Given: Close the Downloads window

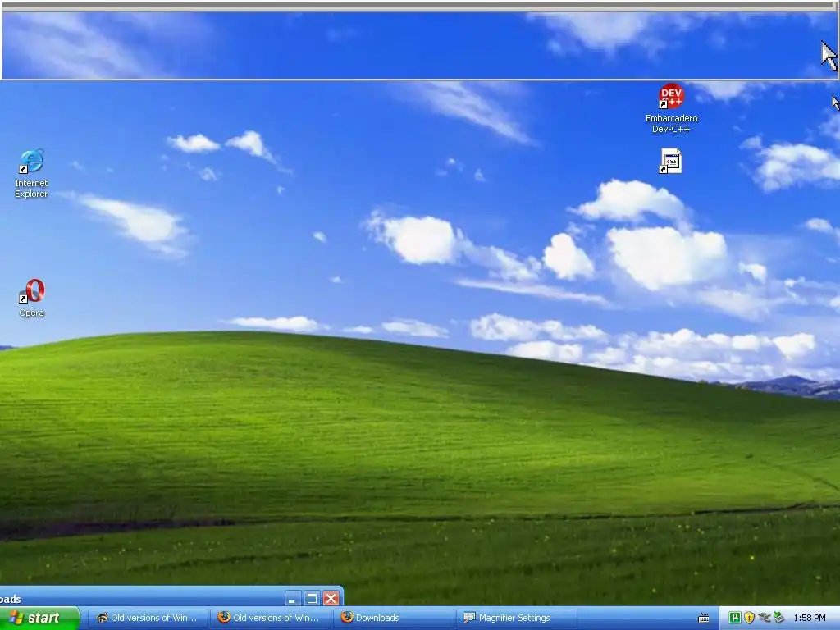Looking at the screenshot, I should [331, 598].
